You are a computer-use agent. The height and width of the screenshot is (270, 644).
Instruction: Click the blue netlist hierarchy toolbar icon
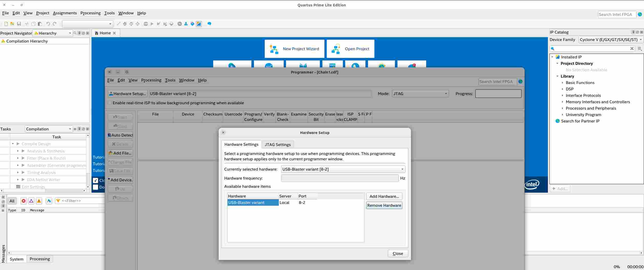[x=186, y=24]
